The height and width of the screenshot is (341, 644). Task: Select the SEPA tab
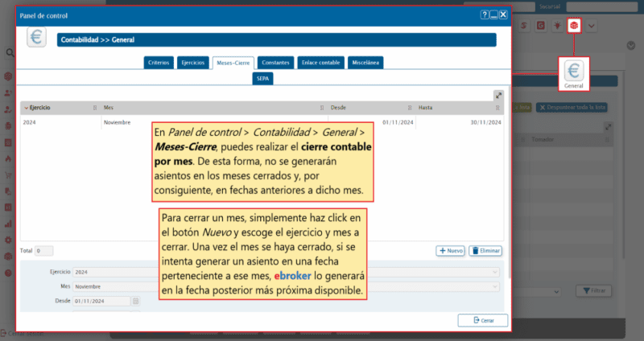pos(262,78)
